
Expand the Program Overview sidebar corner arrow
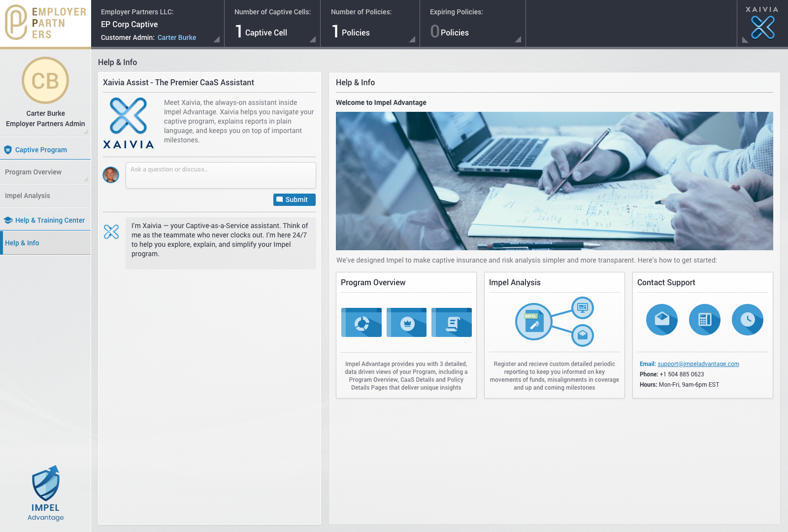(x=86, y=179)
